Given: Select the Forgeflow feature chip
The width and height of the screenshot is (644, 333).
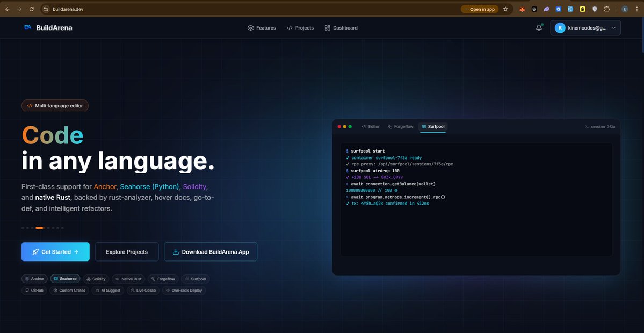Looking at the screenshot, I should point(163,279).
